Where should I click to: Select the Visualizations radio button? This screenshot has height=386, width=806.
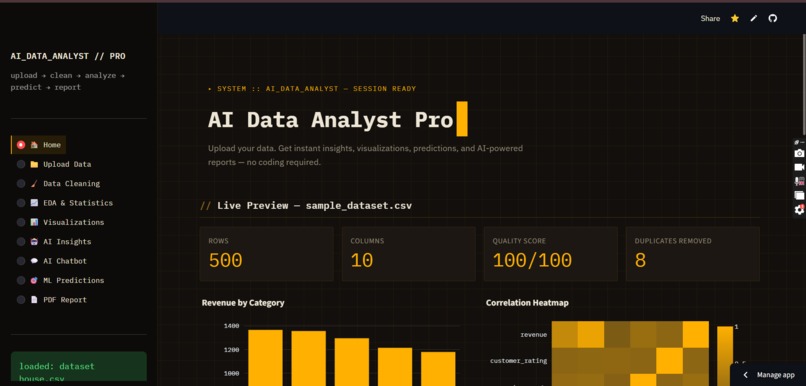21,223
